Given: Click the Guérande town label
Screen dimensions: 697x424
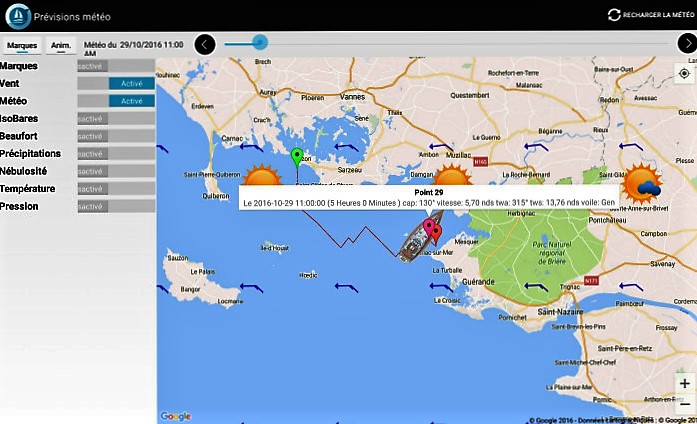Looking at the screenshot, I should (x=478, y=282).
